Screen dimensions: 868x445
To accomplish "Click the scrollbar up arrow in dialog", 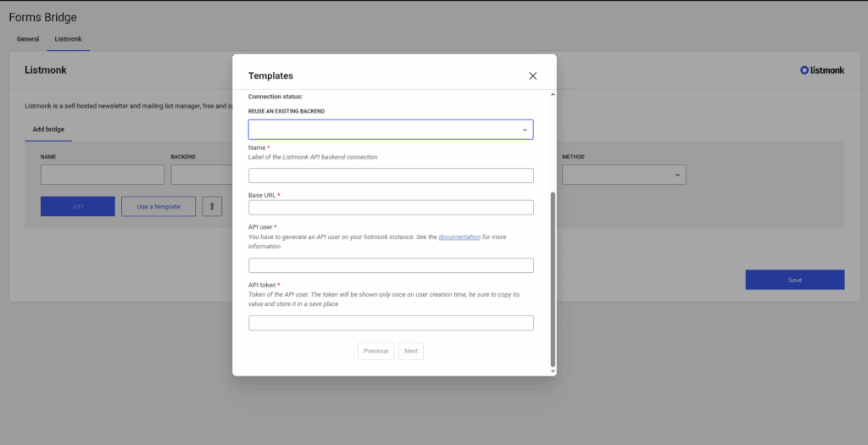I will [553, 95].
